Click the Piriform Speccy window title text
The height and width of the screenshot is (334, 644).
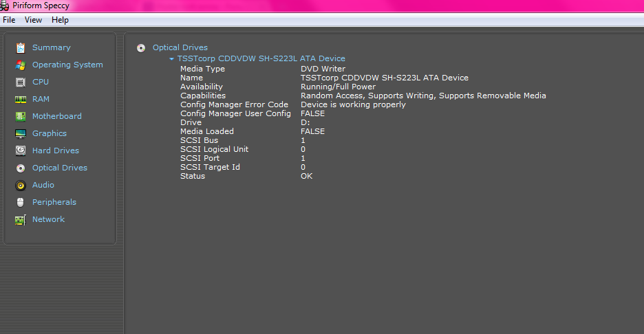click(x=41, y=5)
